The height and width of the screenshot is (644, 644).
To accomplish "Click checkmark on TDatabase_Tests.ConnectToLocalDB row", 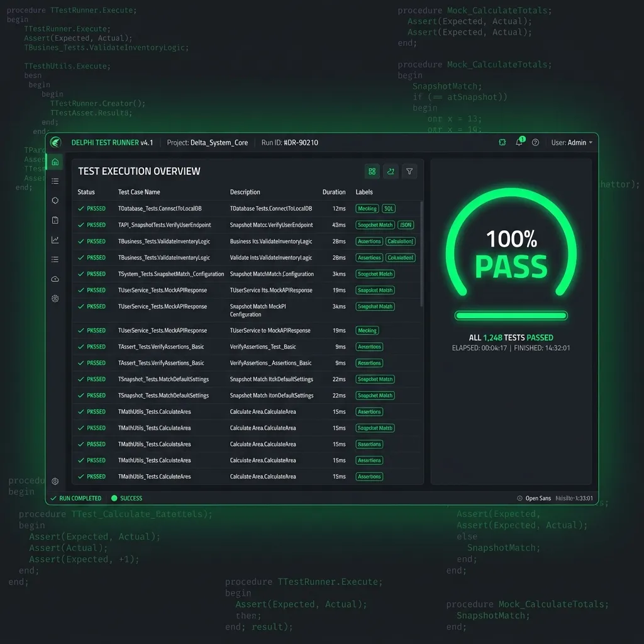I will 81,209.
